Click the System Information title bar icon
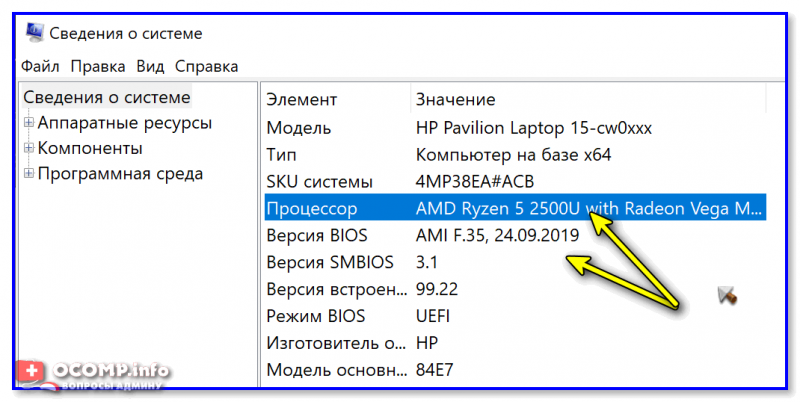Screen dimensions: 800x402 click(35, 33)
